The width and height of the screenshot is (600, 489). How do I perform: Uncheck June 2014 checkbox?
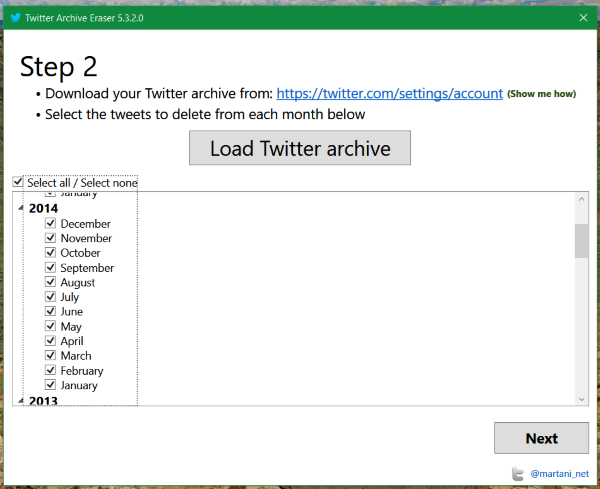point(50,311)
